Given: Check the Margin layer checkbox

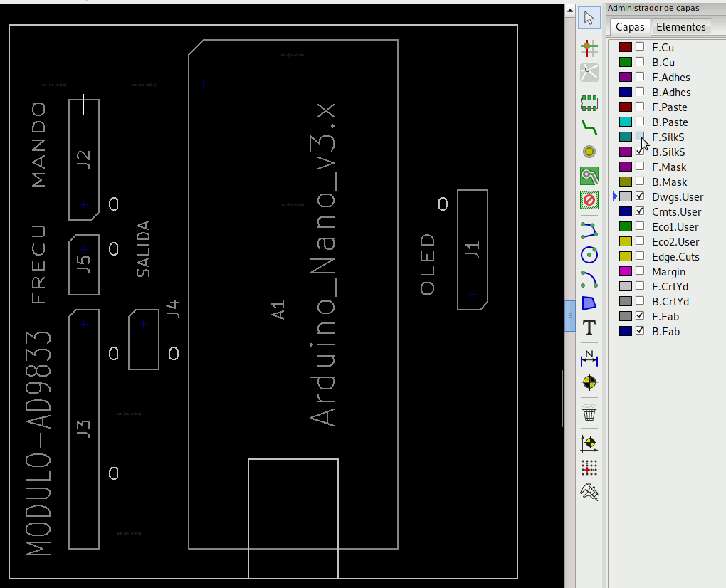Looking at the screenshot, I should coord(640,271).
